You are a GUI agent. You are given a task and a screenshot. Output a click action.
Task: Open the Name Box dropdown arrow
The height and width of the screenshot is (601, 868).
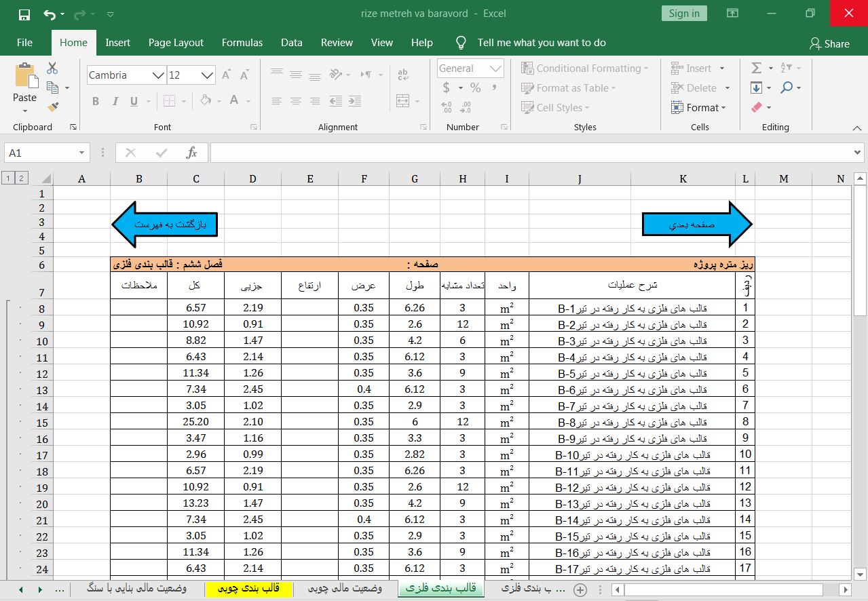pyautogui.click(x=81, y=153)
